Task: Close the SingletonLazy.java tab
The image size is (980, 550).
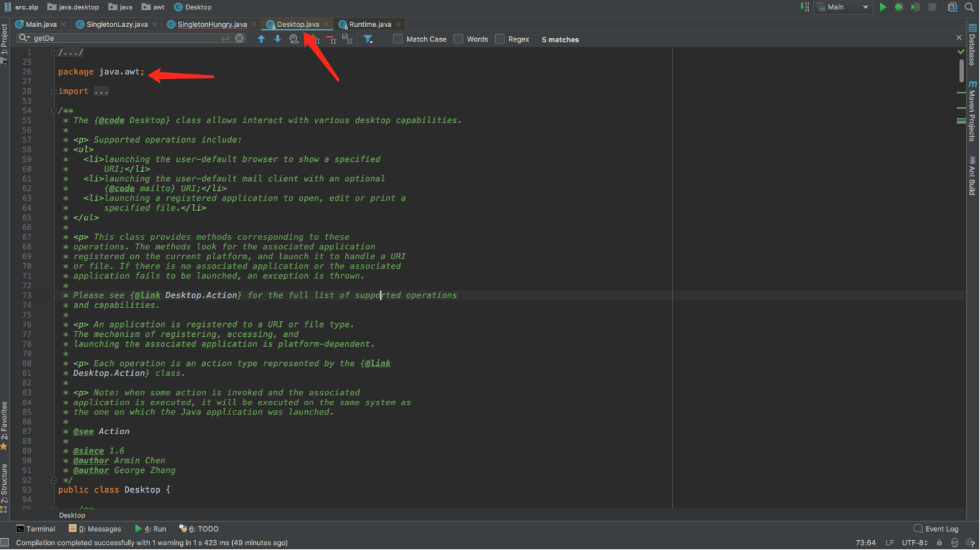Action: (155, 24)
